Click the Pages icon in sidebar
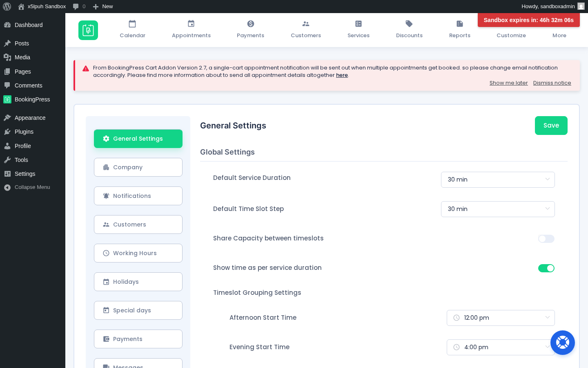 tap(7, 72)
